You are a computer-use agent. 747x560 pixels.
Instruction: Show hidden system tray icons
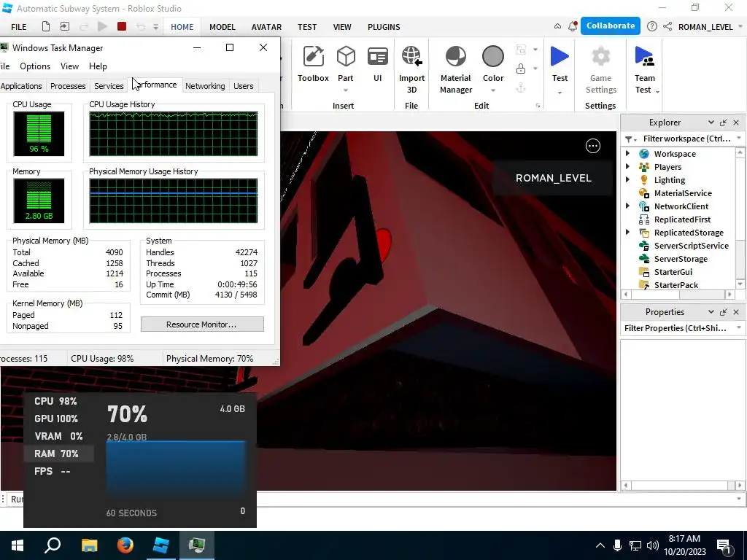click(x=600, y=545)
